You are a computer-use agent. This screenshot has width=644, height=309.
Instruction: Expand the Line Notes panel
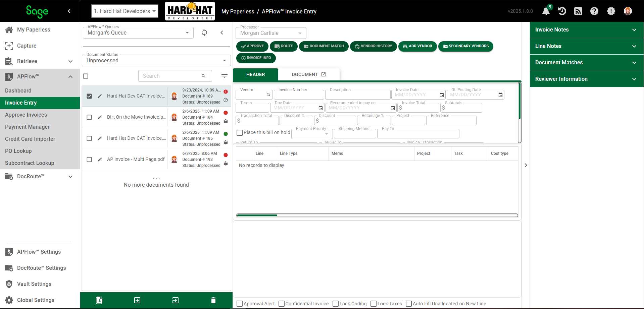pos(587,46)
